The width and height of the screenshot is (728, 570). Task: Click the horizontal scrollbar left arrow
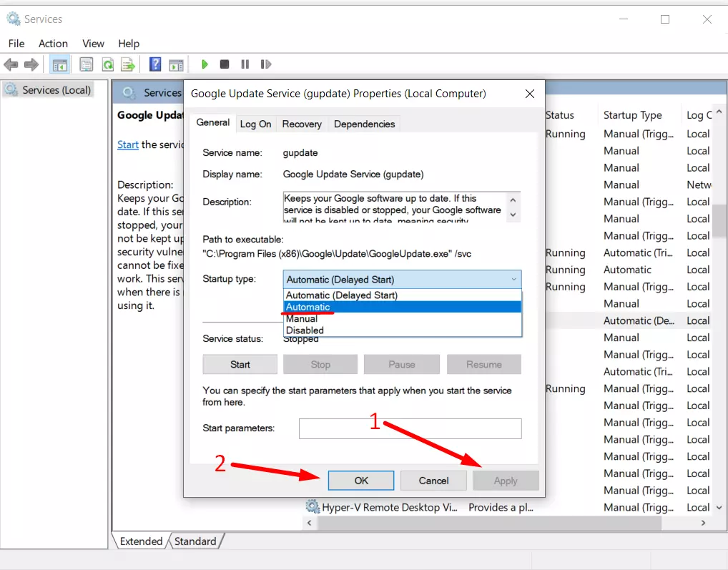point(309,523)
